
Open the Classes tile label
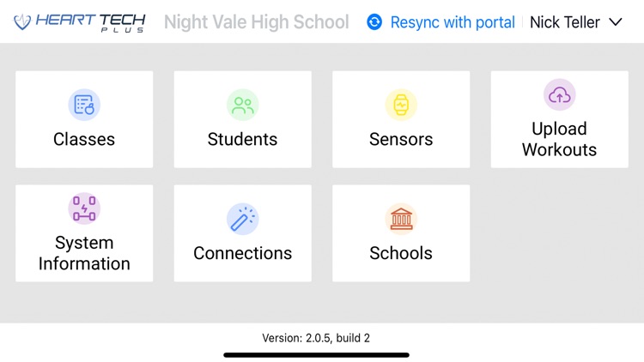click(x=84, y=139)
